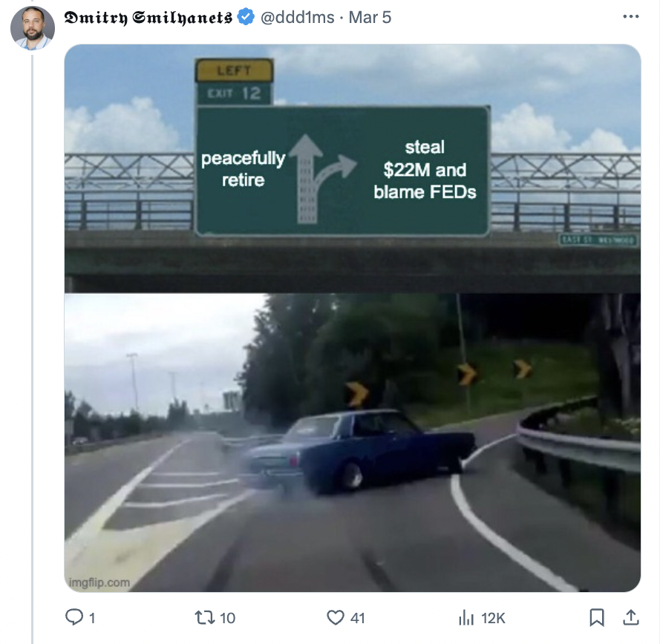660x644 pixels.
Task: Click the imgflip.com watermark on image
Action: point(99,582)
